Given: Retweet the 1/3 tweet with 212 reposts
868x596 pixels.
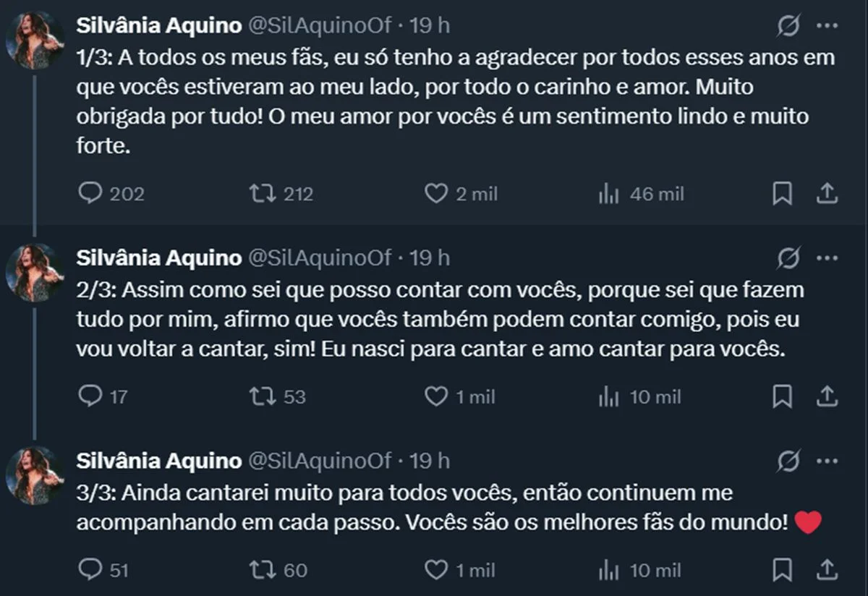Looking at the screenshot, I should [x=260, y=194].
